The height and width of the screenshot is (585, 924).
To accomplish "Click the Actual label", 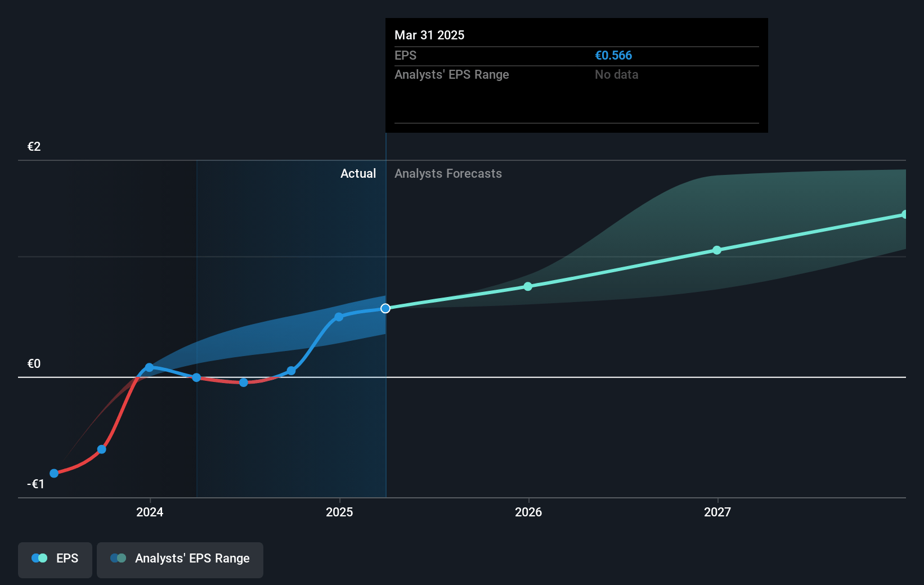I will [358, 174].
